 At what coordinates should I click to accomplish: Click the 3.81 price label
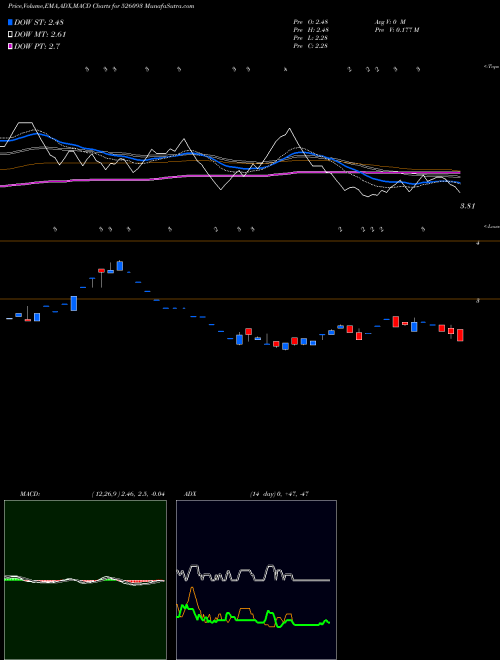tap(467, 206)
